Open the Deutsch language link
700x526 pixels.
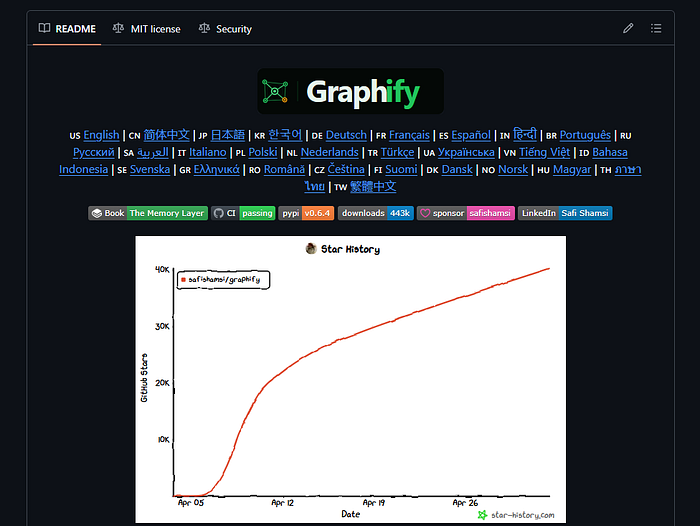346,135
